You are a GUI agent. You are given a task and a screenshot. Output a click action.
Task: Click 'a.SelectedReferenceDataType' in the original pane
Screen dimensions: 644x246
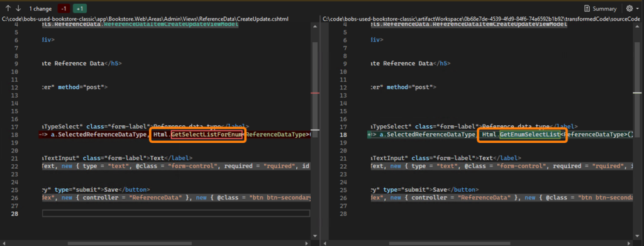point(99,135)
